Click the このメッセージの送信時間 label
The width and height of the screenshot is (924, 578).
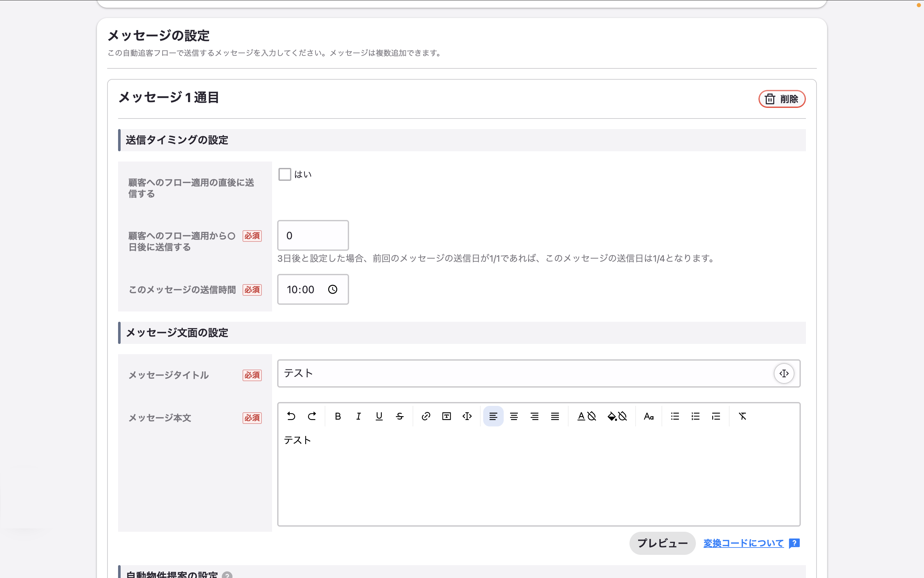tap(182, 290)
